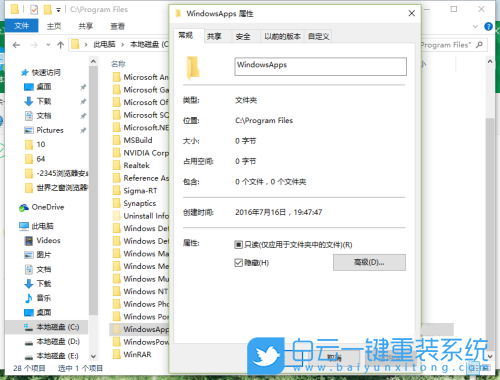Click the quick access toolbar dropdown arrow

tap(58, 10)
